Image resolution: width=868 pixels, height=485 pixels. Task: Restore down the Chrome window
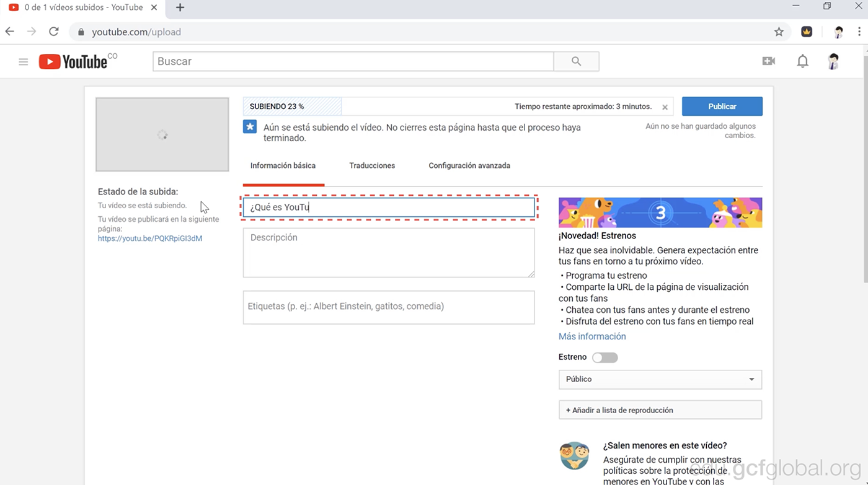[827, 6]
